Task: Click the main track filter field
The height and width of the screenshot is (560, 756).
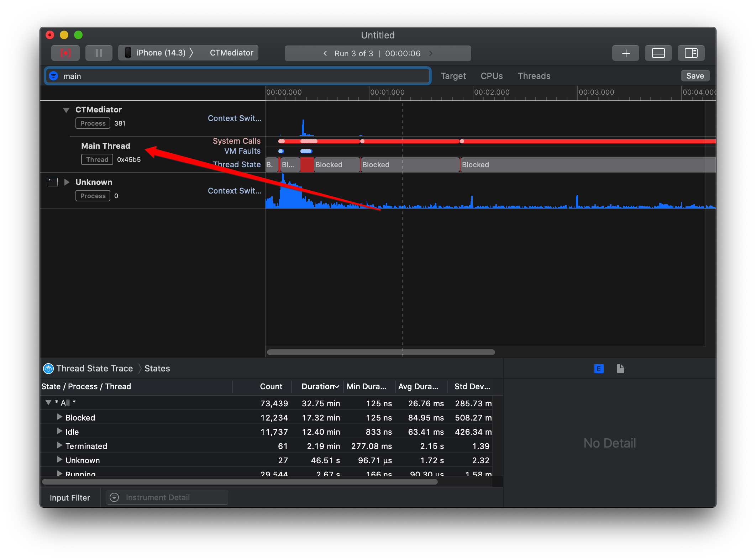Action: point(237,76)
